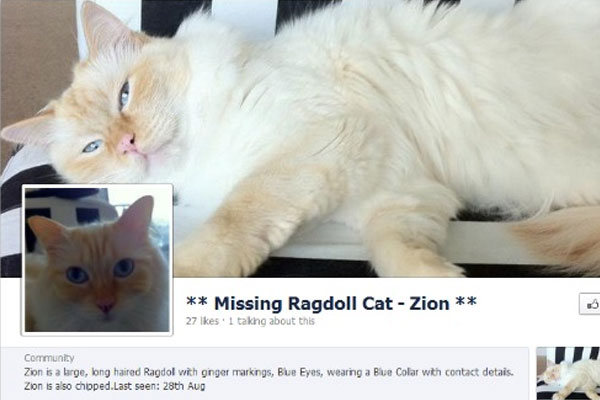
Task: Click the description line starting Zion is a large
Action: (x=269, y=372)
